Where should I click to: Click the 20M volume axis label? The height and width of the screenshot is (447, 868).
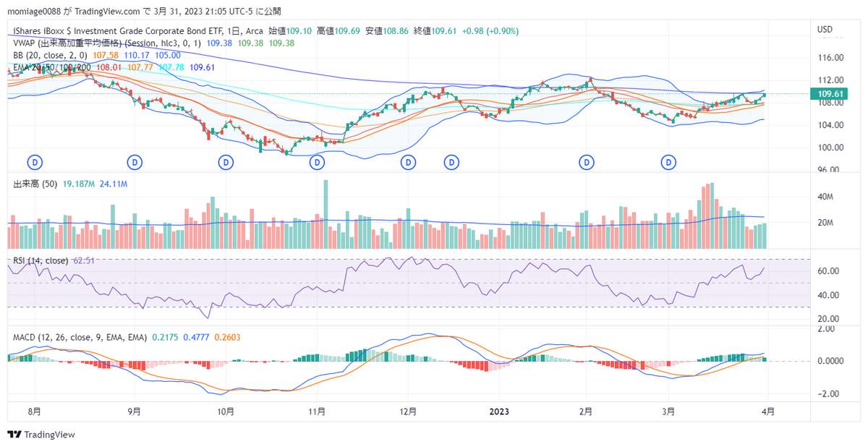(x=825, y=223)
